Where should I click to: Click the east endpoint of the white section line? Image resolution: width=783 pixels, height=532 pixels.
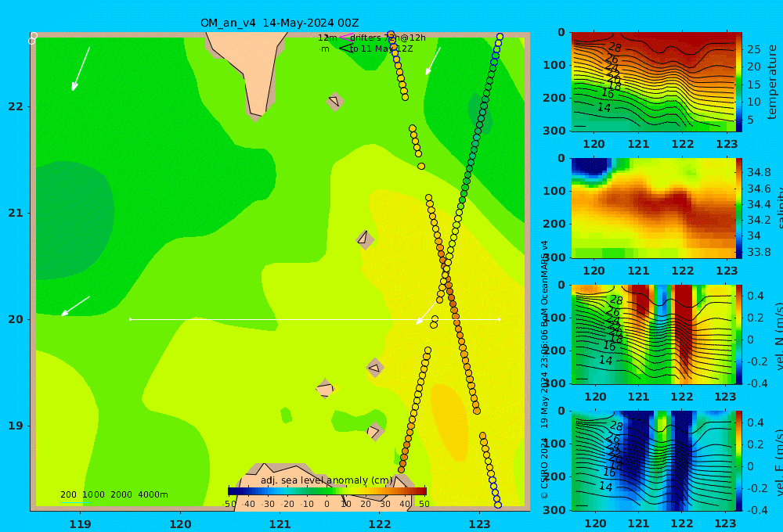tap(500, 319)
